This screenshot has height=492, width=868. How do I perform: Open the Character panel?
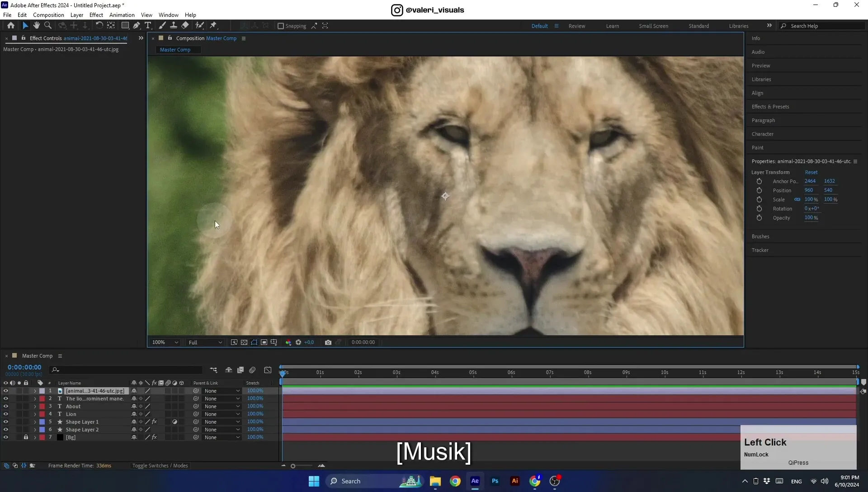(763, 134)
